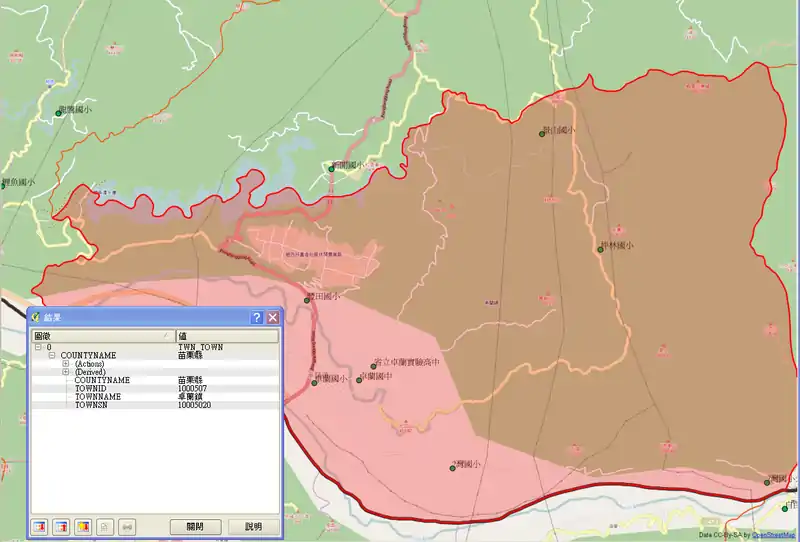Open the OpenStreetMap attribution link
800x542 pixels.
coord(775,535)
